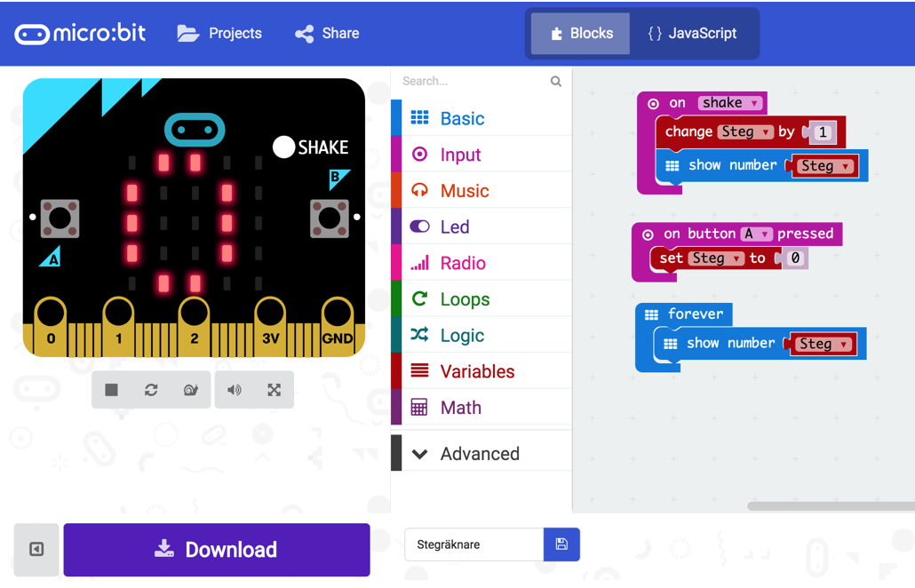Screen dimensions: 915x588
Task: Toggle slow-motion snail mode
Action: (190, 390)
